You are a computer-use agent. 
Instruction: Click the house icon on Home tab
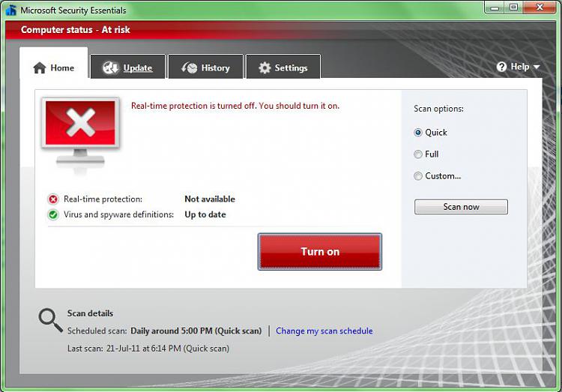point(40,67)
